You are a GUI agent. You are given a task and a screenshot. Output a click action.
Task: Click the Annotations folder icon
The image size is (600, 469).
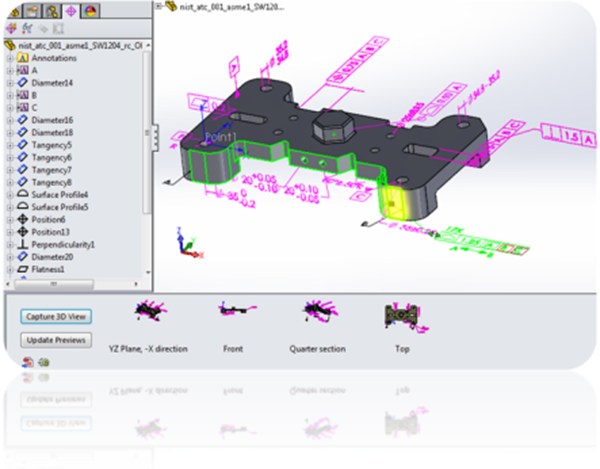[x=23, y=58]
